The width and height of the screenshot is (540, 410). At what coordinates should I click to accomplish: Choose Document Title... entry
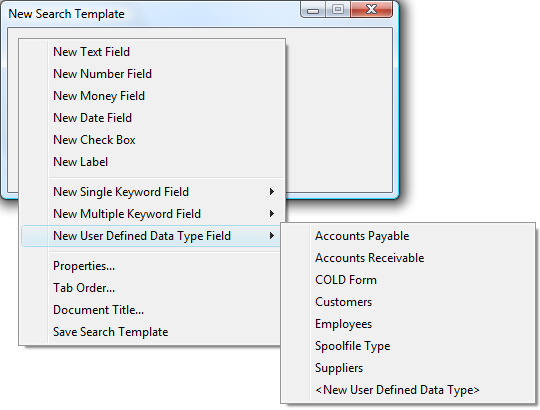pos(152,310)
